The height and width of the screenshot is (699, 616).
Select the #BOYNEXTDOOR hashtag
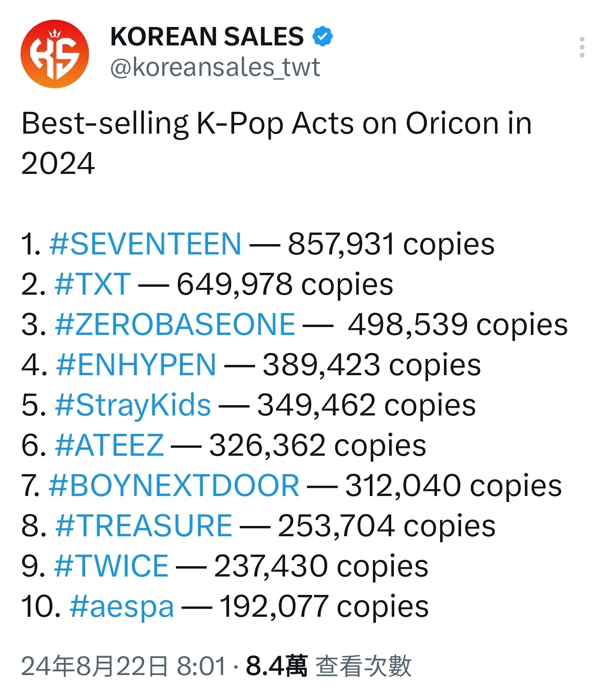[174, 486]
